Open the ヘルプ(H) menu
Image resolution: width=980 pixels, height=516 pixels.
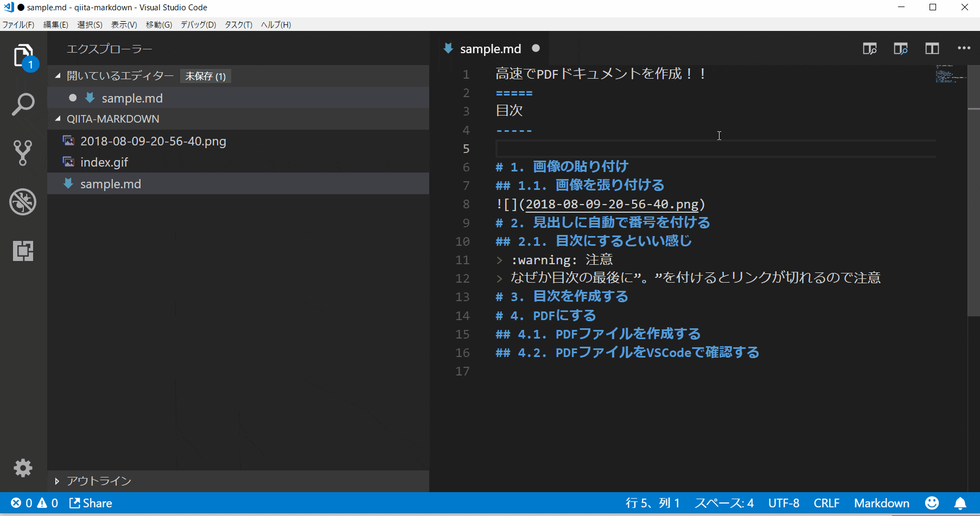point(276,24)
